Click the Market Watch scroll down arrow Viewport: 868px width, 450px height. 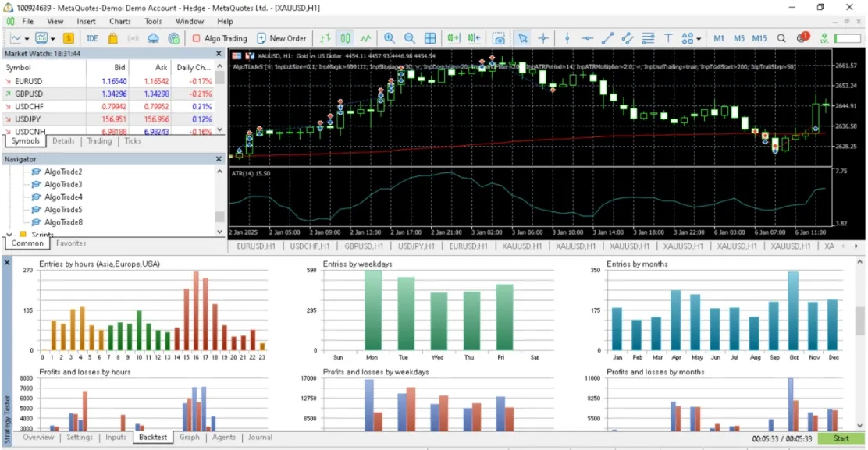click(220, 130)
